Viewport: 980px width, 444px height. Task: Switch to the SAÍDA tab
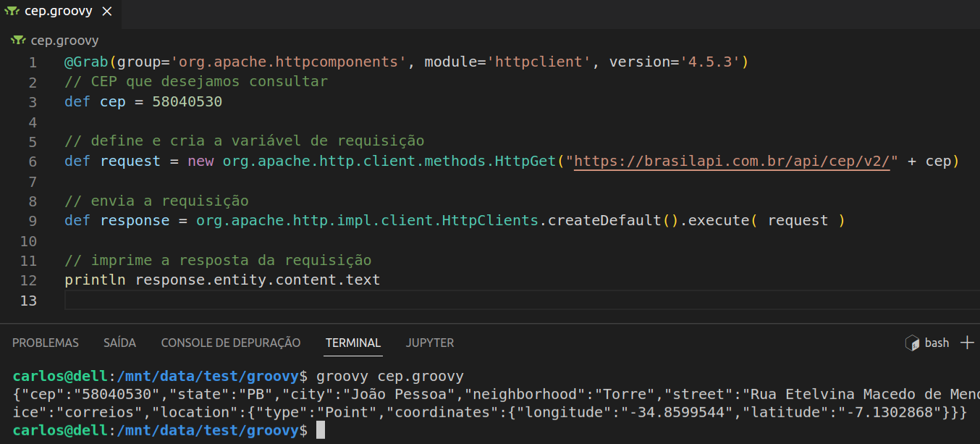tap(119, 343)
